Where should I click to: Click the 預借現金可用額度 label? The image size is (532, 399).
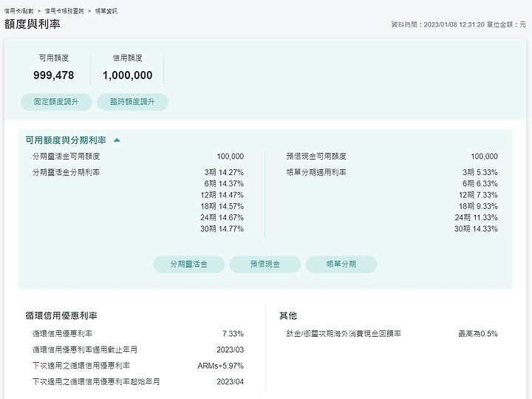click(316, 157)
